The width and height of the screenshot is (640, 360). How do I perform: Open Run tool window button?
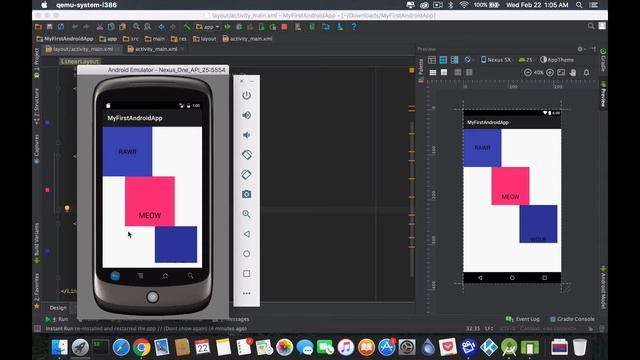coord(57,319)
